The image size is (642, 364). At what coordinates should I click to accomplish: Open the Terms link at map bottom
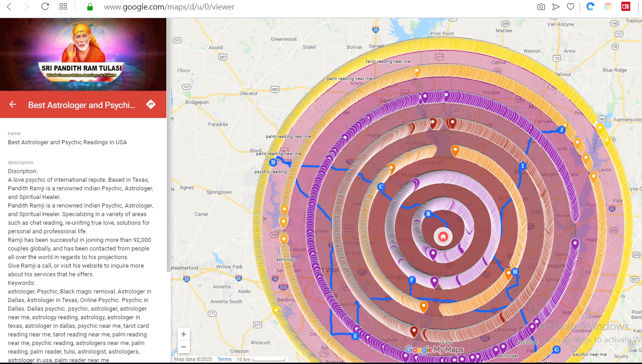tap(224, 359)
